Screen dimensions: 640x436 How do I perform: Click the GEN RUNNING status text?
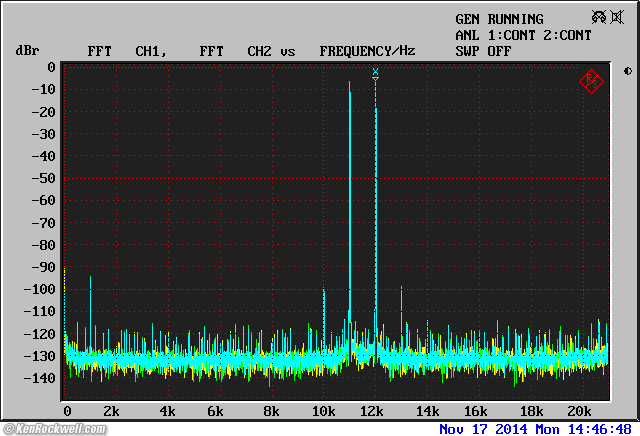pos(499,19)
